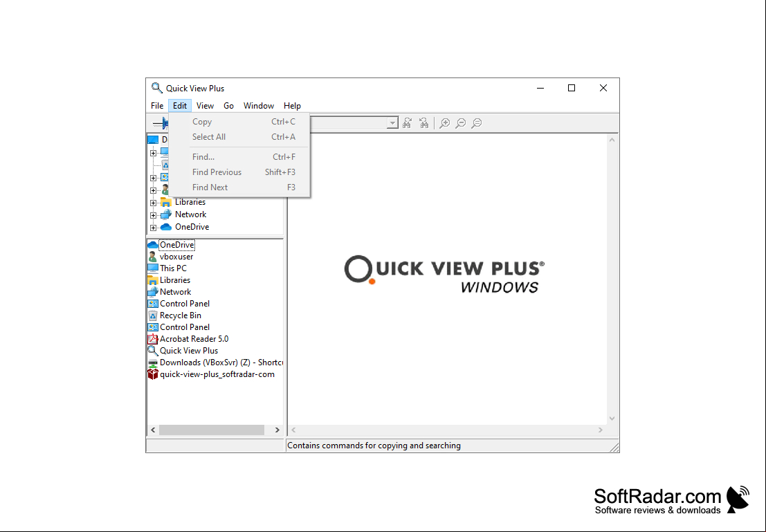Click the Quick View Plus Windows logo image
Screen dimensions: 766x532
pos(444,275)
